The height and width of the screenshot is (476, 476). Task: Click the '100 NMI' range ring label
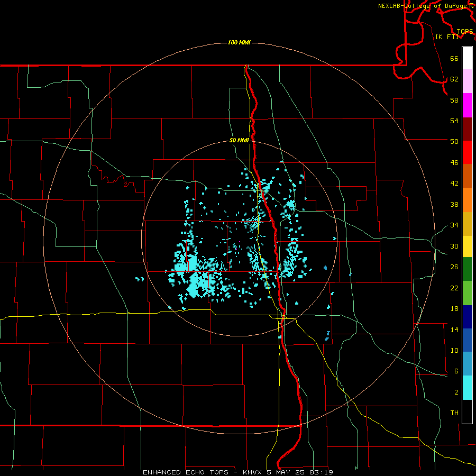tap(239, 42)
